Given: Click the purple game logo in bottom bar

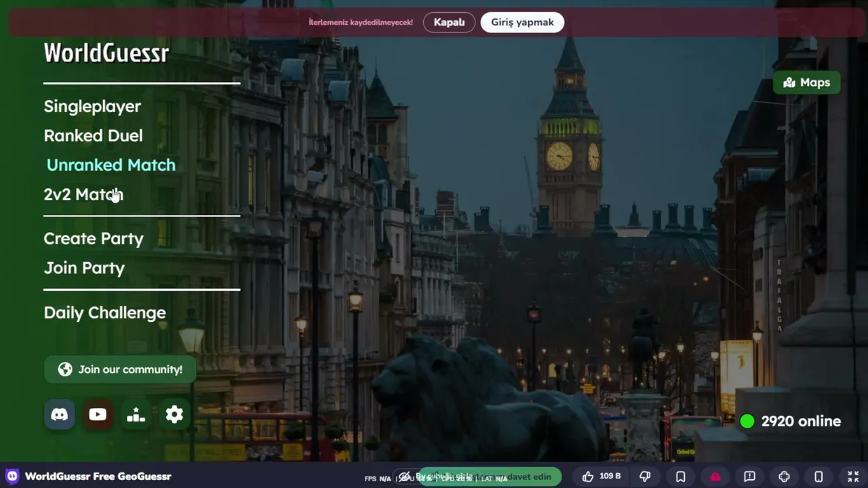Looking at the screenshot, I should 12,476.
